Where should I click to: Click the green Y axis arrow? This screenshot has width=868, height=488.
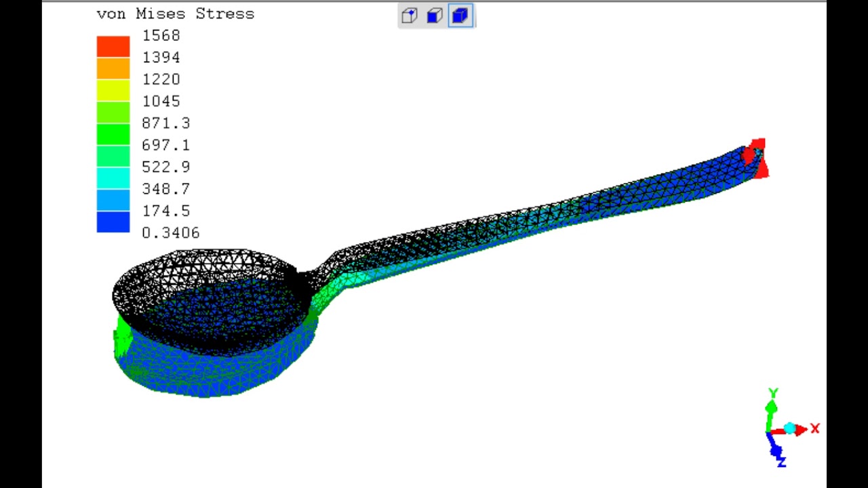coord(771,412)
